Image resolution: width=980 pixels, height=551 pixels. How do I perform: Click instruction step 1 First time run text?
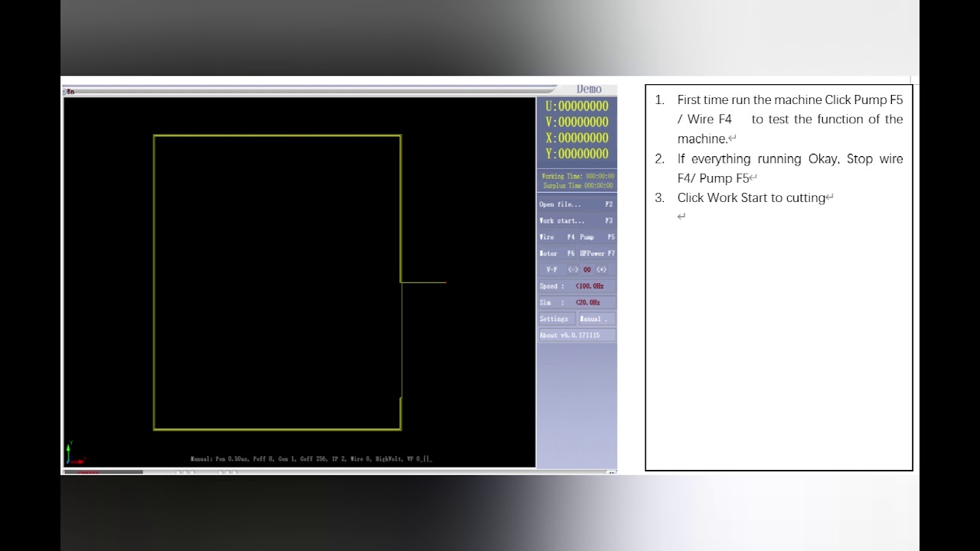point(790,119)
